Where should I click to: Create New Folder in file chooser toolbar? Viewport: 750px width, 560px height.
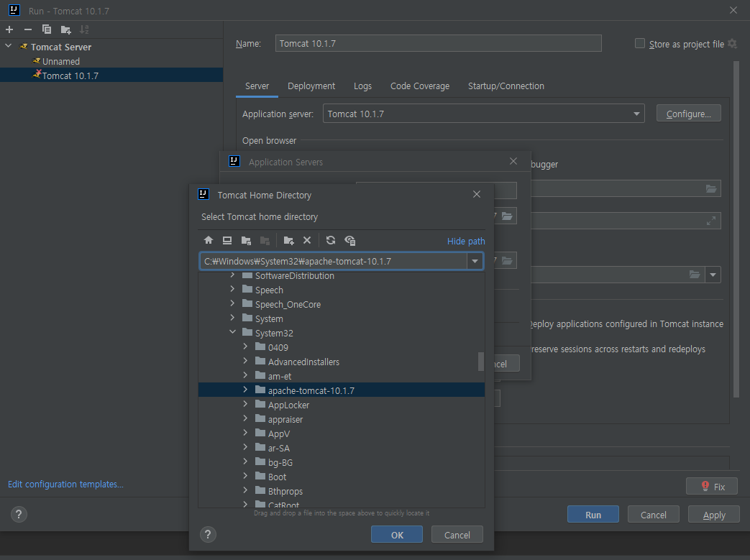click(x=288, y=241)
